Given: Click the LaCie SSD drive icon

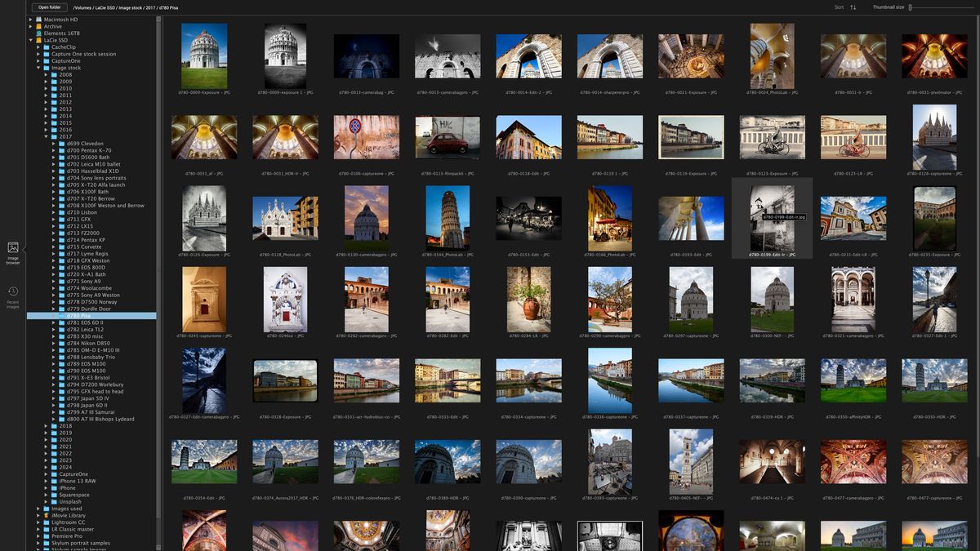Looking at the screenshot, I should [x=38, y=41].
